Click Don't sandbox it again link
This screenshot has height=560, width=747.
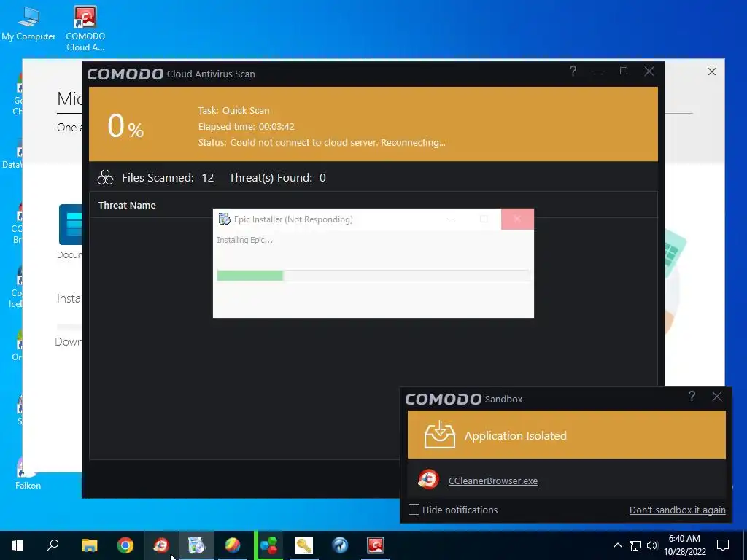678,510
